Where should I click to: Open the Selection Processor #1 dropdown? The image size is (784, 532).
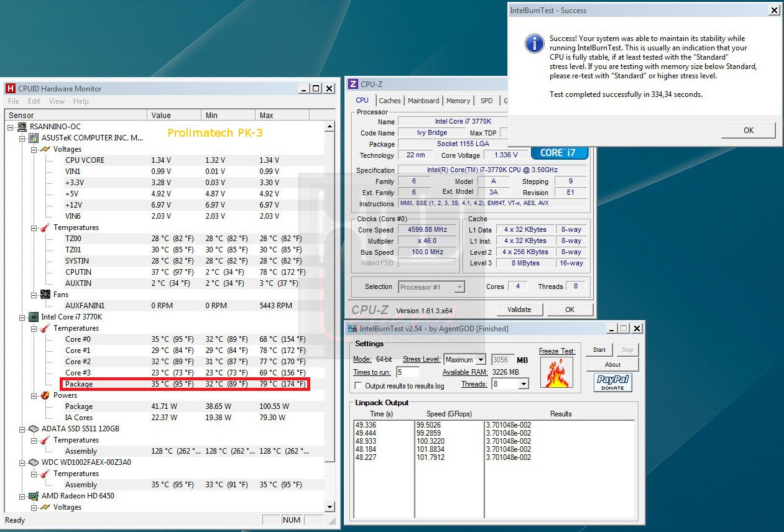click(459, 287)
